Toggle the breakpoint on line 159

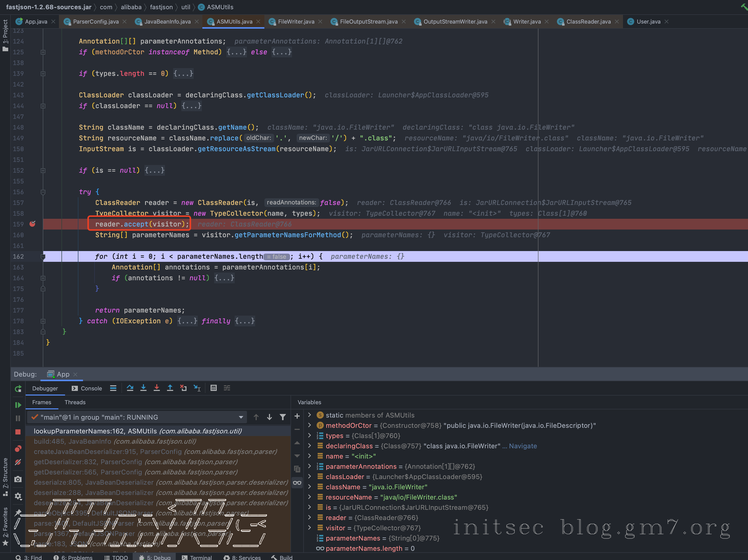33,224
